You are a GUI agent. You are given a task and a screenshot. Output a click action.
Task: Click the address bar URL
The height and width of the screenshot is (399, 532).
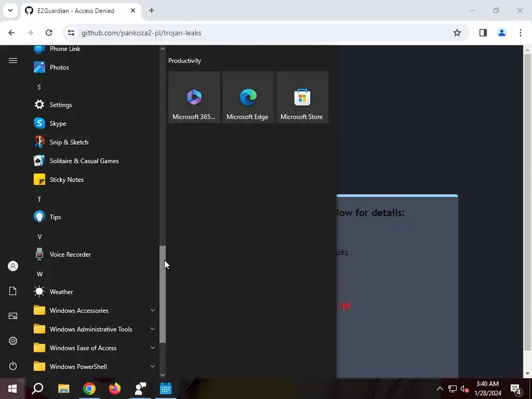[141, 33]
